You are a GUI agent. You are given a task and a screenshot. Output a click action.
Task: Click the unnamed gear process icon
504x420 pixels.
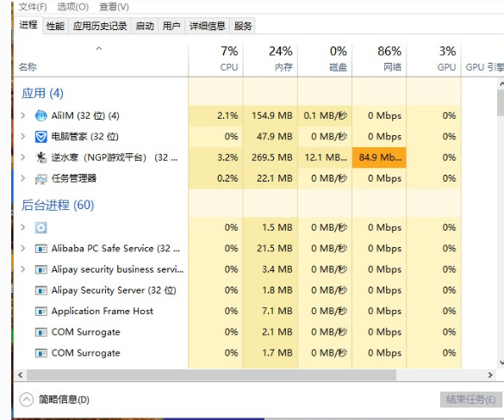(x=40, y=228)
